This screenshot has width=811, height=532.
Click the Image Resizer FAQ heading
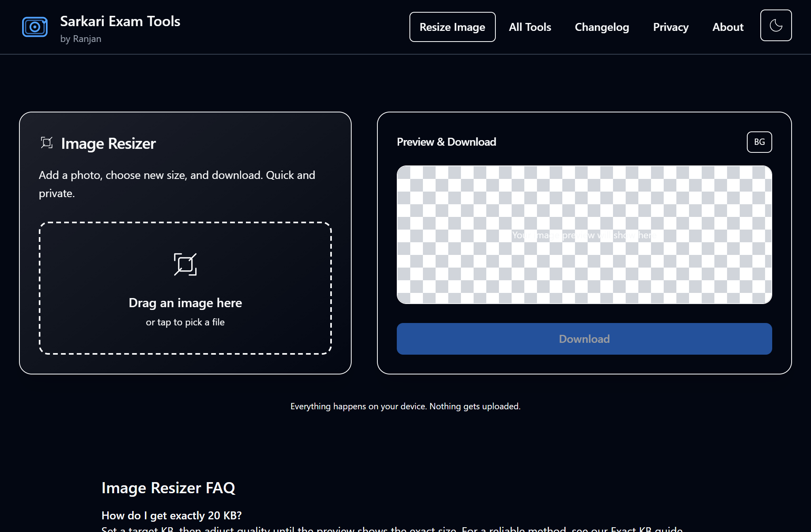click(168, 488)
